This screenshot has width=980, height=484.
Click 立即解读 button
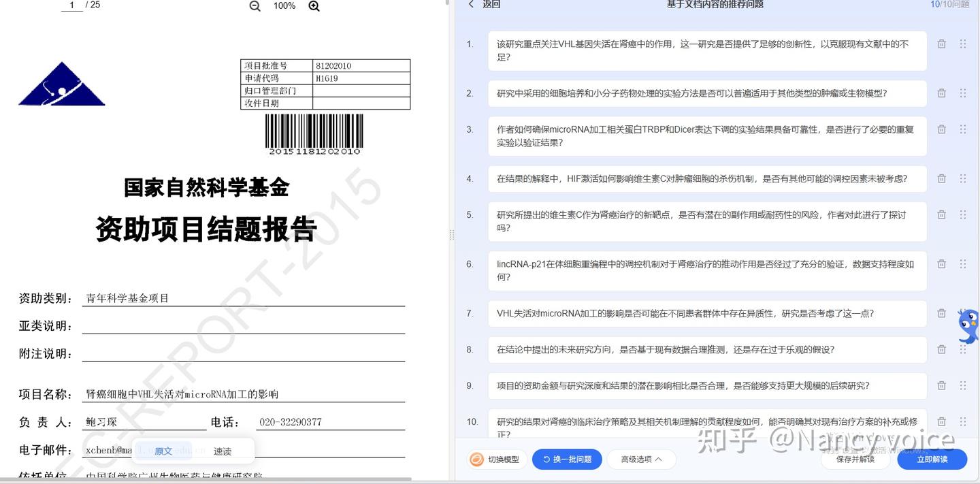[x=932, y=459]
